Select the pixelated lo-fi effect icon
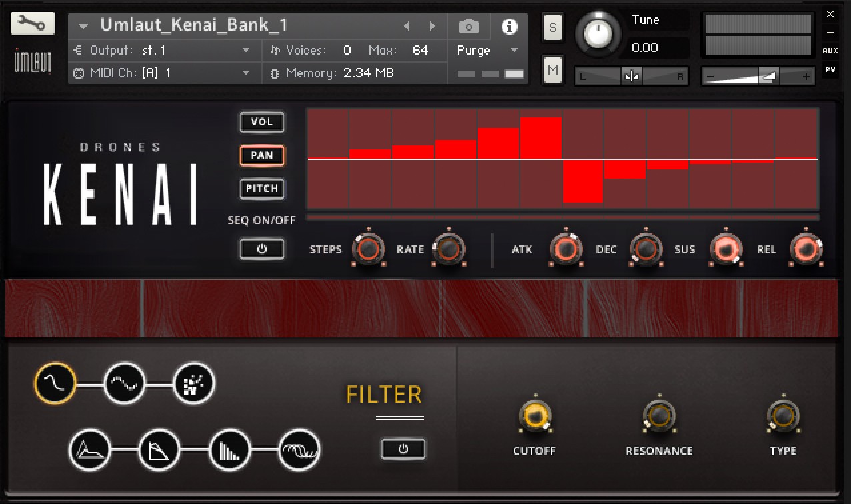This screenshot has width=851, height=504. pos(195,383)
